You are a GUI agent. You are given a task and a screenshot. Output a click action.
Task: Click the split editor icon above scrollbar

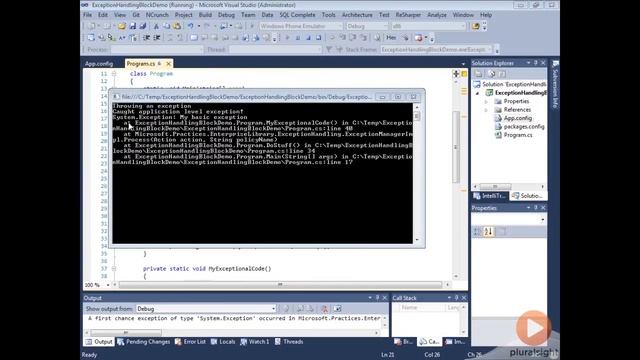[456, 74]
